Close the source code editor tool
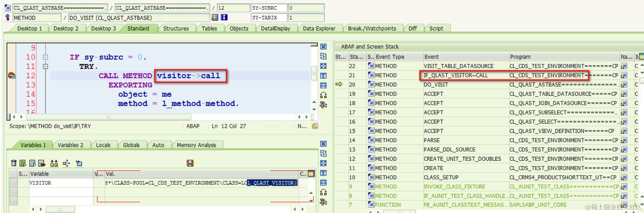 tap(323, 47)
